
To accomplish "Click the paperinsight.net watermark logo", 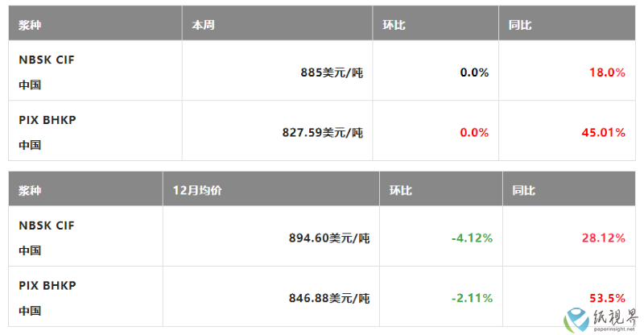I will (601, 321).
